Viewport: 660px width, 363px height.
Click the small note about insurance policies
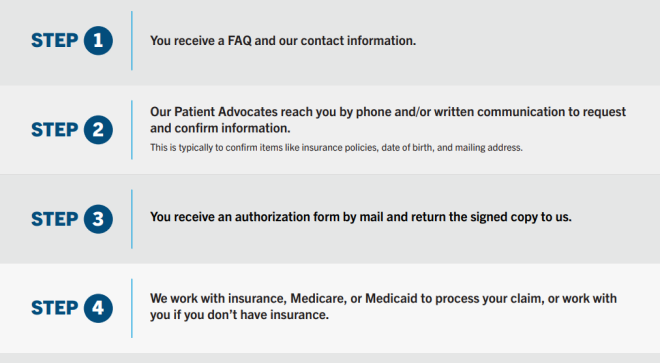tap(336, 147)
